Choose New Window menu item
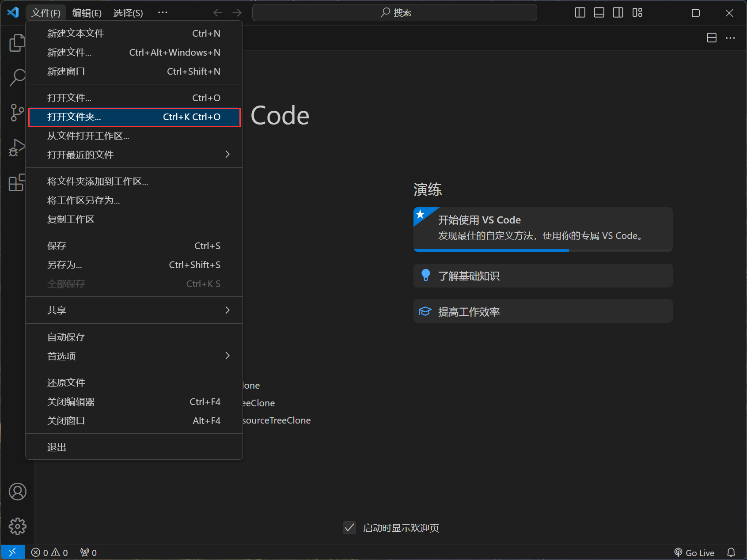747x560 pixels. click(134, 71)
